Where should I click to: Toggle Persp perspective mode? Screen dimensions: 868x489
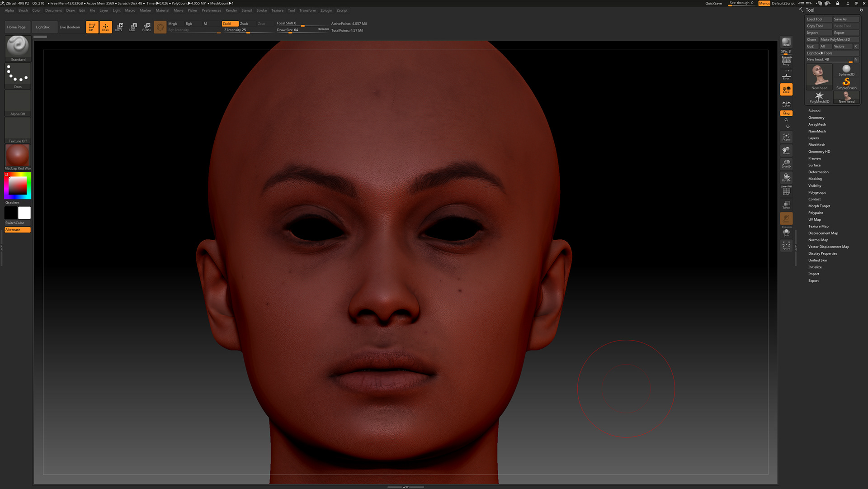pyautogui.click(x=786, y=62)
